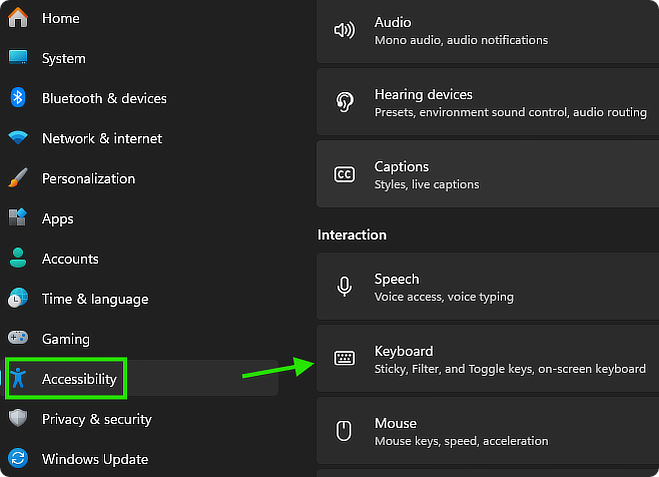Go to Time & language settings

coord(141,299)
